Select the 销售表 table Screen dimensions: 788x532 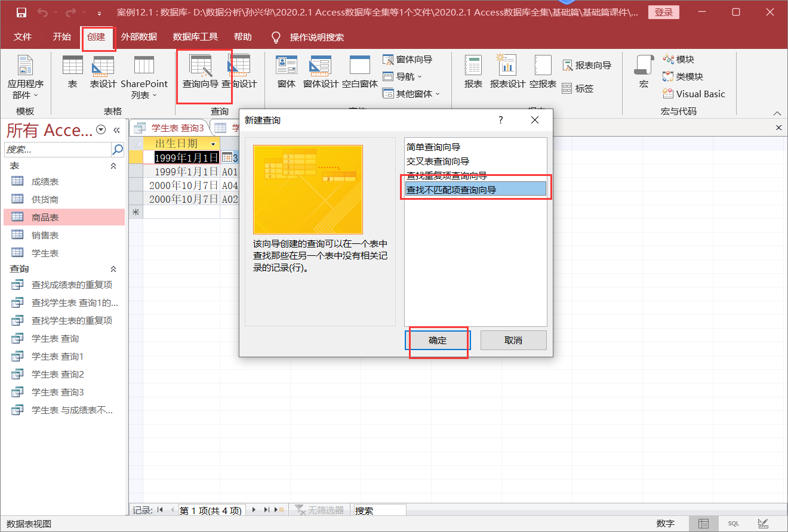click(64, 235)
